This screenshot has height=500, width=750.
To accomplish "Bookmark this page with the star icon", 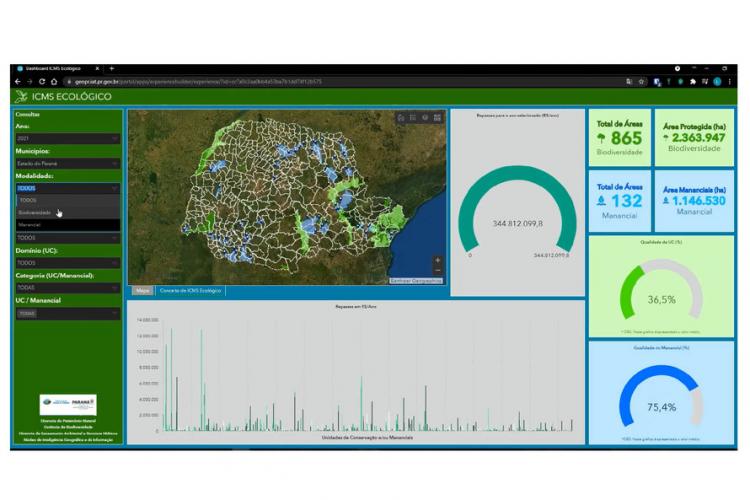I will pyautogui.click(x=641, y=81).
